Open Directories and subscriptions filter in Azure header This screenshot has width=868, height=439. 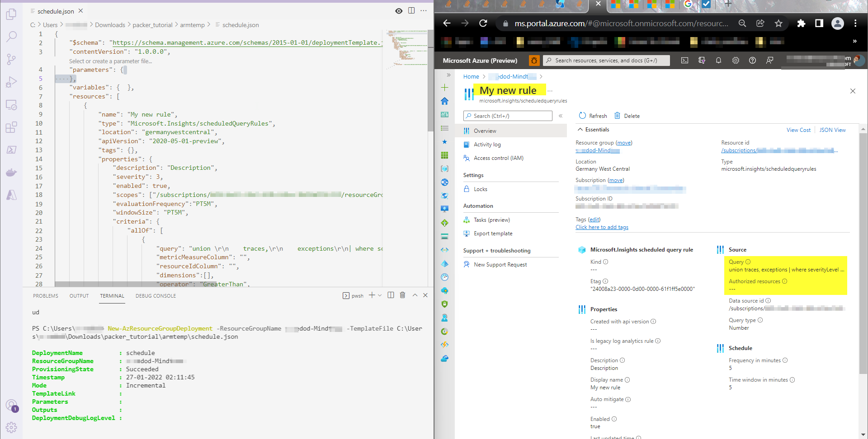click(x=702, y=61)
